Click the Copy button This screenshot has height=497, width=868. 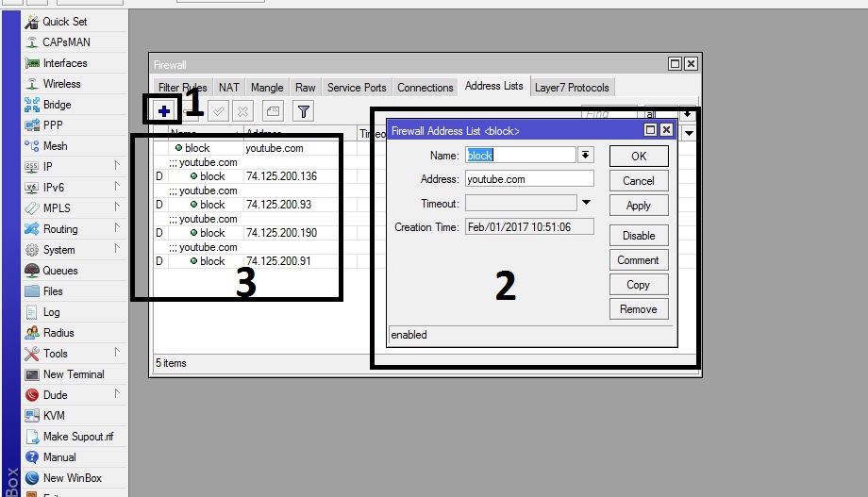pos(639,285)
